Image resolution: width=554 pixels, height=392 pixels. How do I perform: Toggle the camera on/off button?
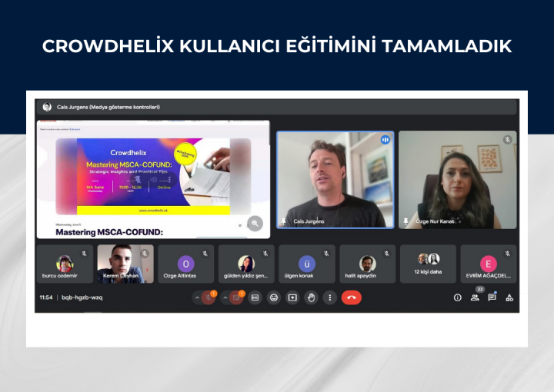click(236, 297)
